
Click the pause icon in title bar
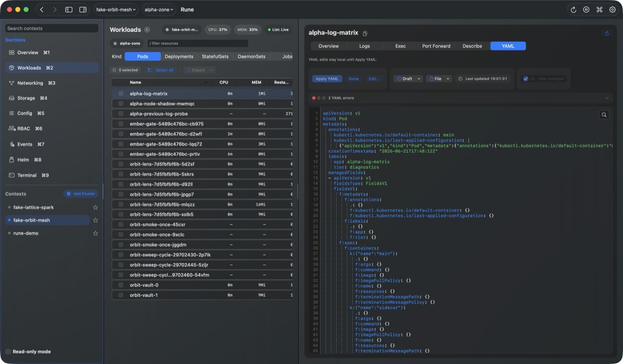[586, 9]
